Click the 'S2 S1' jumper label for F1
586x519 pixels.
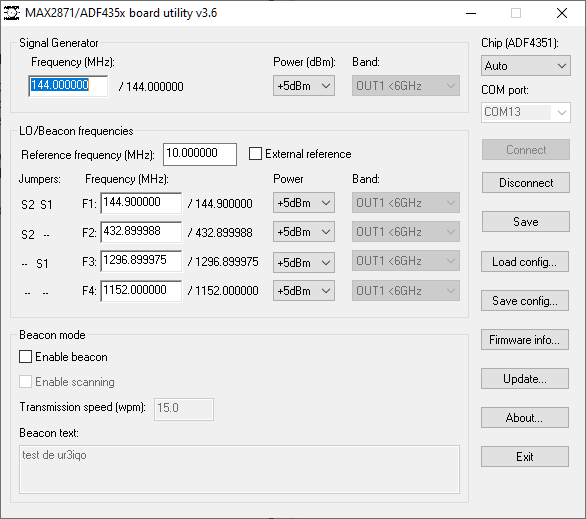point(37,205)
